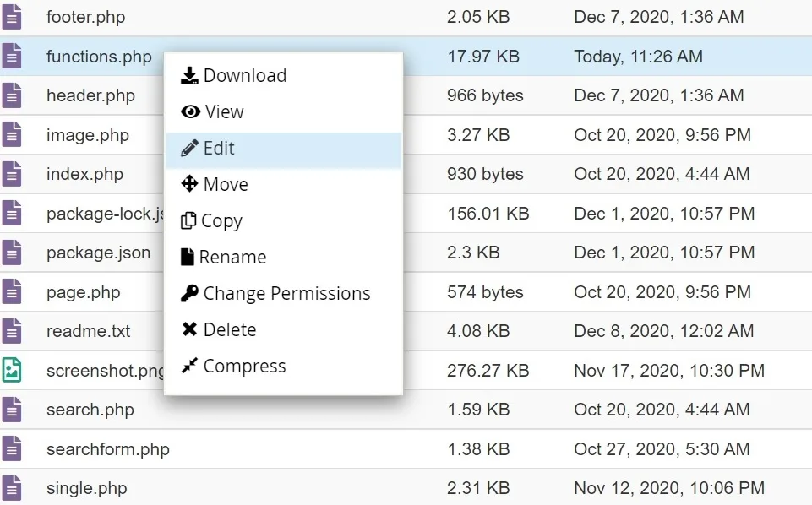Click the readme.txt file name

pyautogui.click(x=89, y=331)
